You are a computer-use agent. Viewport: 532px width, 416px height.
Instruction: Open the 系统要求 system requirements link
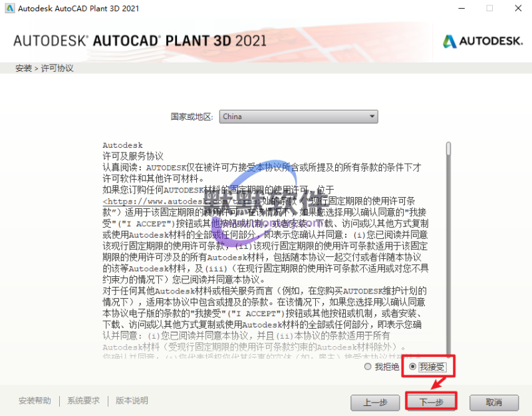[83, 401]
